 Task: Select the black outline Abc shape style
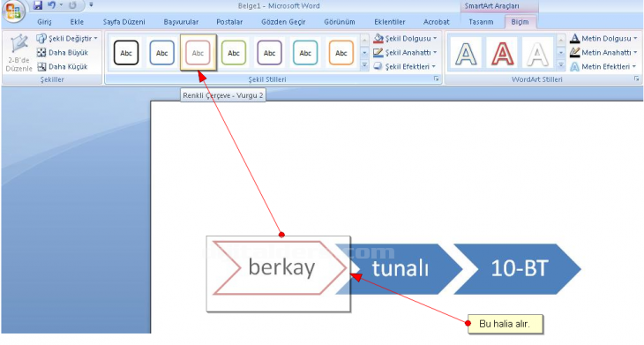point(126,53)
